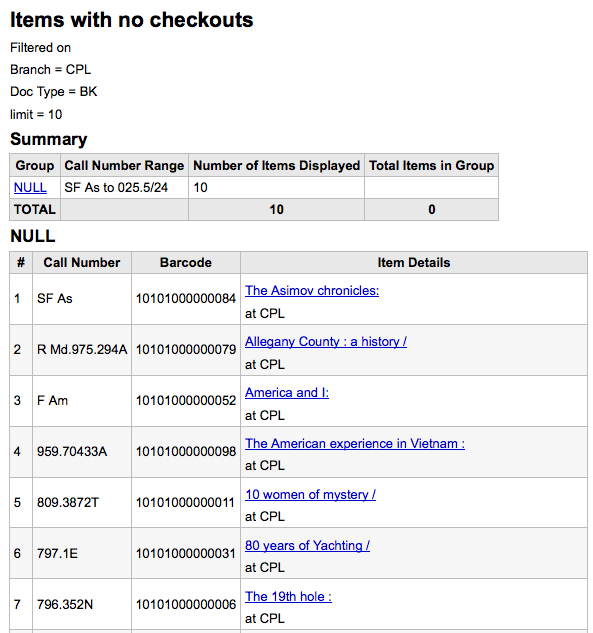Click the SF As to 025.5/24 range cell
The image size is (593, 633).
point(124,188)
